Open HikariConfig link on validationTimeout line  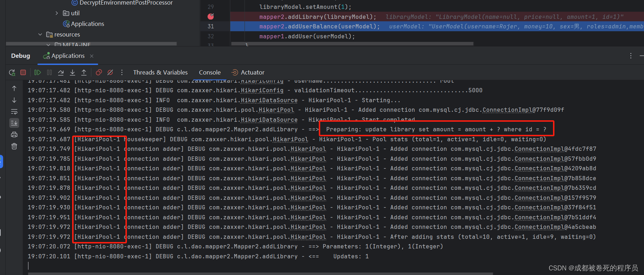[262, 90]
